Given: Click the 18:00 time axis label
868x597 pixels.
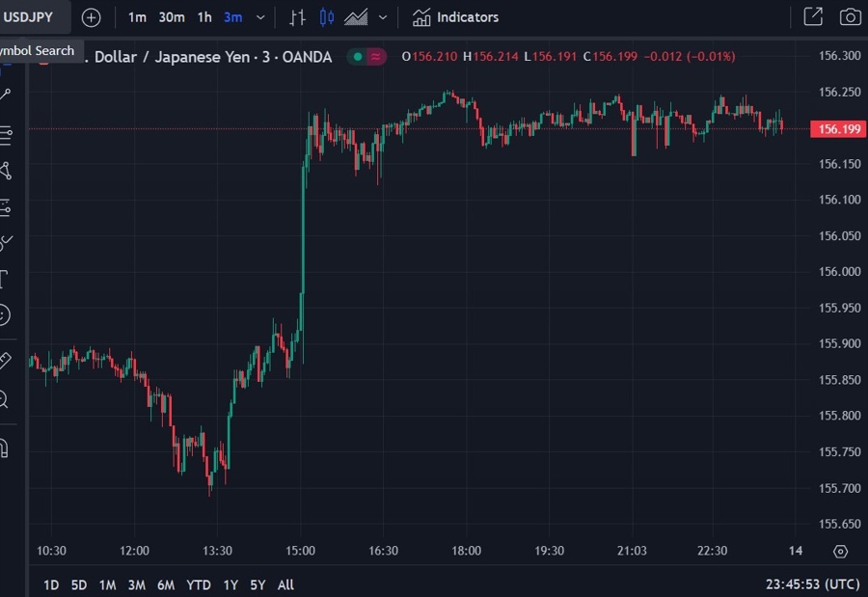Looking at the screenshot, I should pyautogui.click(x=466, y=551).
